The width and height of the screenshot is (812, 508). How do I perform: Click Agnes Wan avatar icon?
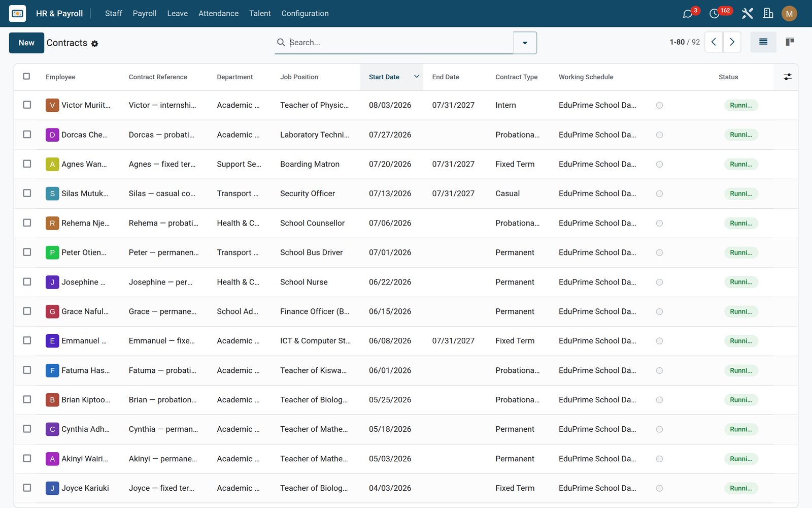coord(52,164)
